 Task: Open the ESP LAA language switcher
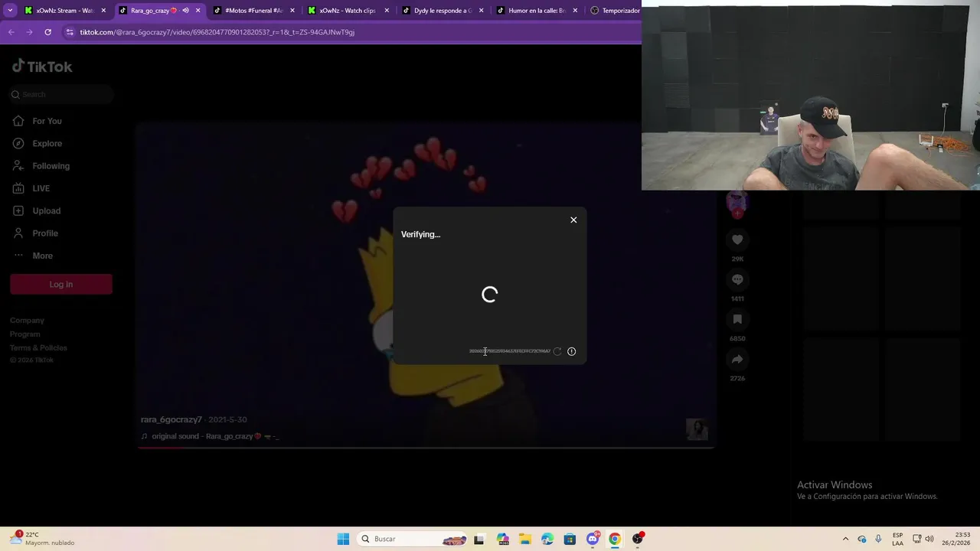[x=897, y=539]
